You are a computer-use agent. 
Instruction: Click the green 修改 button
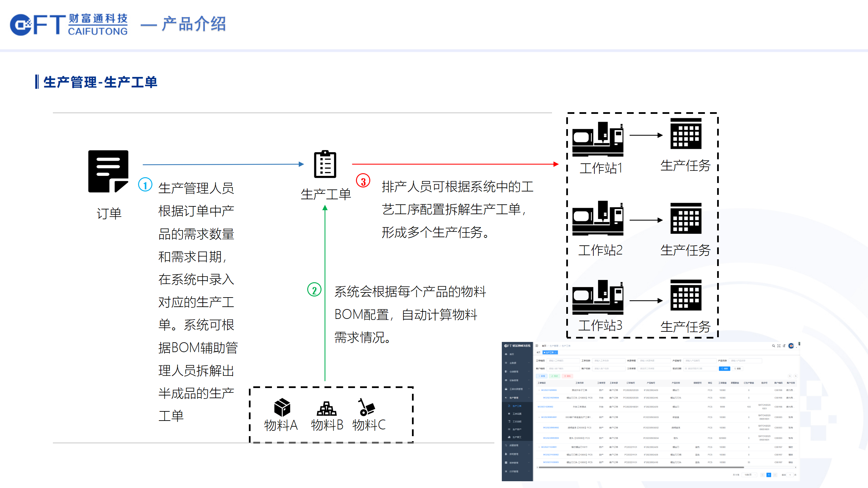[555, 376]
